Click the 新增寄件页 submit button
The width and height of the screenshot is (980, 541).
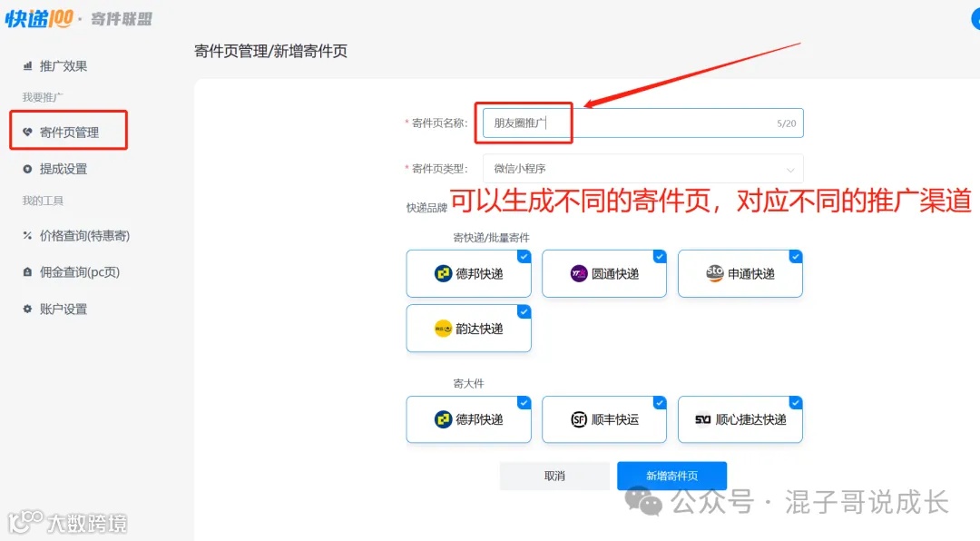point(671,475)
